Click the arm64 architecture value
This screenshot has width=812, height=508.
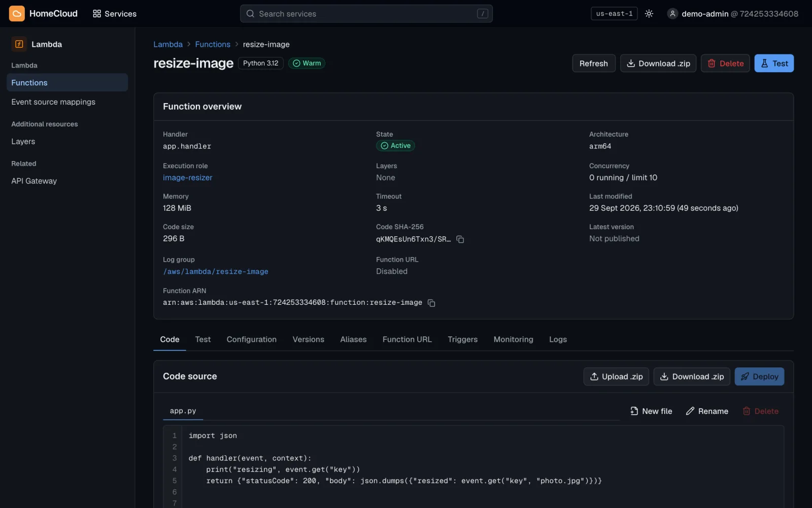coord(600,146)
